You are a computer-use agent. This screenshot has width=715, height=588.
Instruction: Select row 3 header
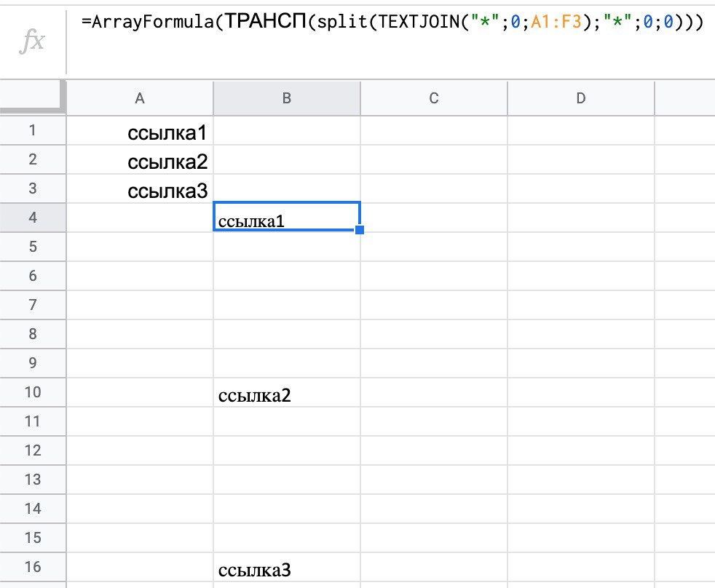click(33, 188)
